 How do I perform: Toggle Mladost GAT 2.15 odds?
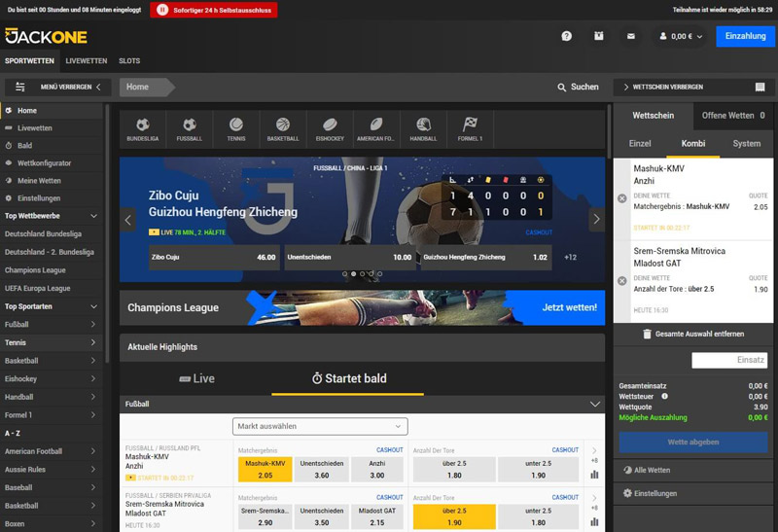pyautogui.click(x=377, y=516)
